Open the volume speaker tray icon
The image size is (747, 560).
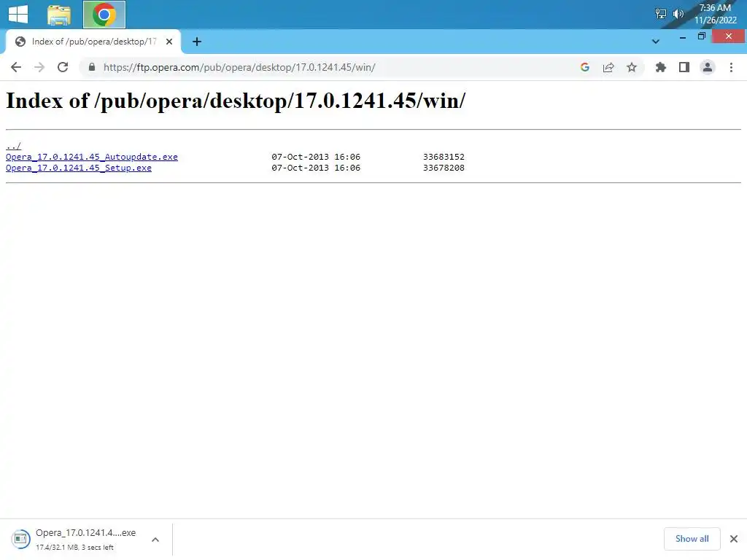click(x=678, y=14)
